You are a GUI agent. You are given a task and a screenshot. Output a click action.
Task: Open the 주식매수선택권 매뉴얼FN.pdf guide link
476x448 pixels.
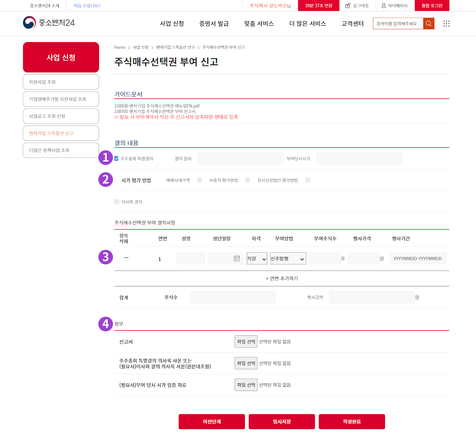click(157, 106)
